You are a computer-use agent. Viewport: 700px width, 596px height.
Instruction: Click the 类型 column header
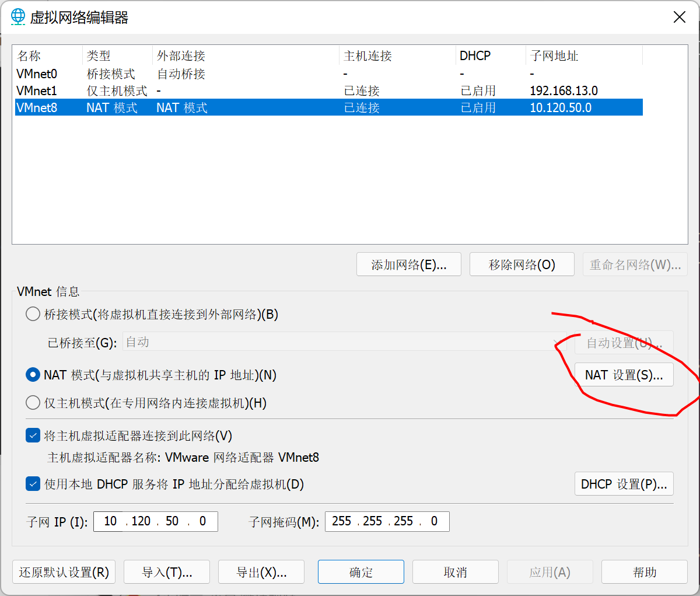118,56
